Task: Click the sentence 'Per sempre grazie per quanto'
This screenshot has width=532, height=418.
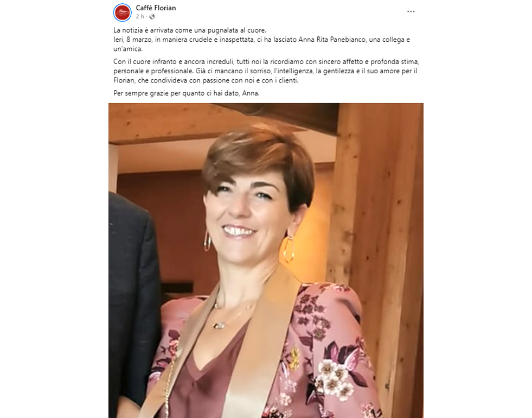Action: (186, 93)
